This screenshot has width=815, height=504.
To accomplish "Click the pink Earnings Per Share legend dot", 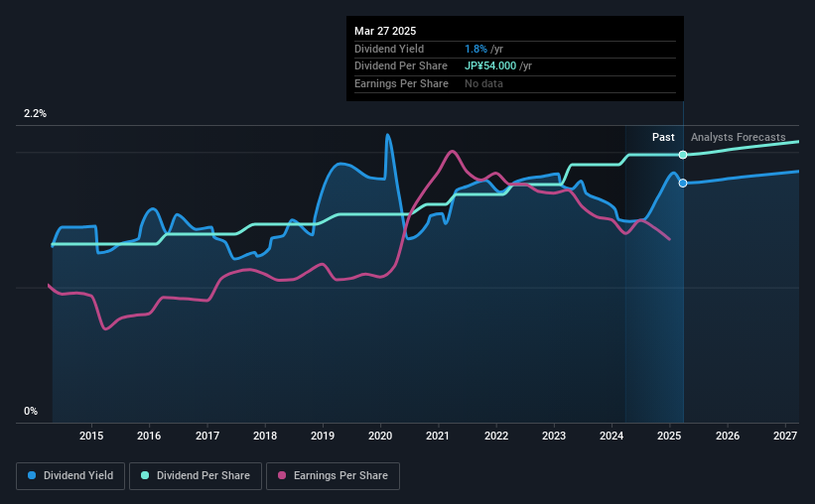I will click(282, 475).
